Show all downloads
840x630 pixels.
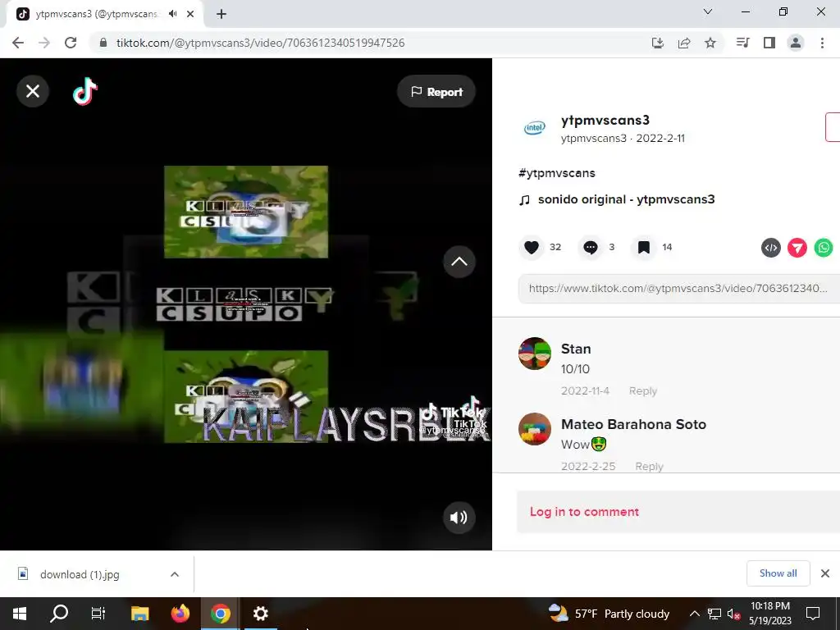778,573
